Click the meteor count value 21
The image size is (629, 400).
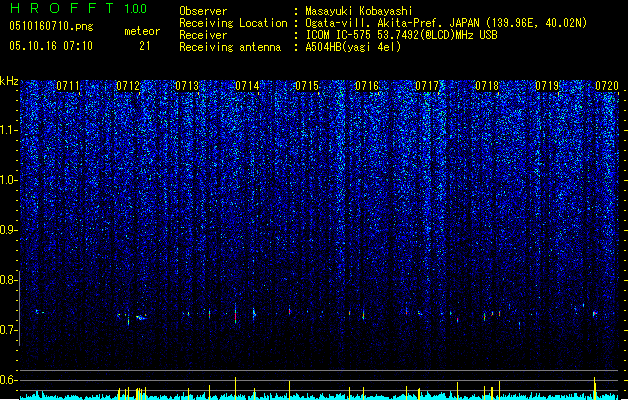tap(145, 46)
